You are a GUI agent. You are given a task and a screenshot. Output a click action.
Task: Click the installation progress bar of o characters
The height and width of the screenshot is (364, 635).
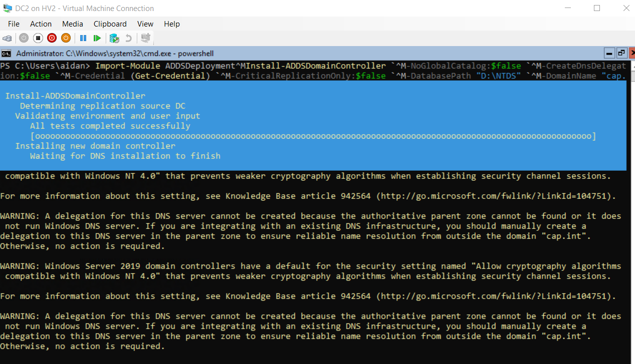[x=313, y=136]
